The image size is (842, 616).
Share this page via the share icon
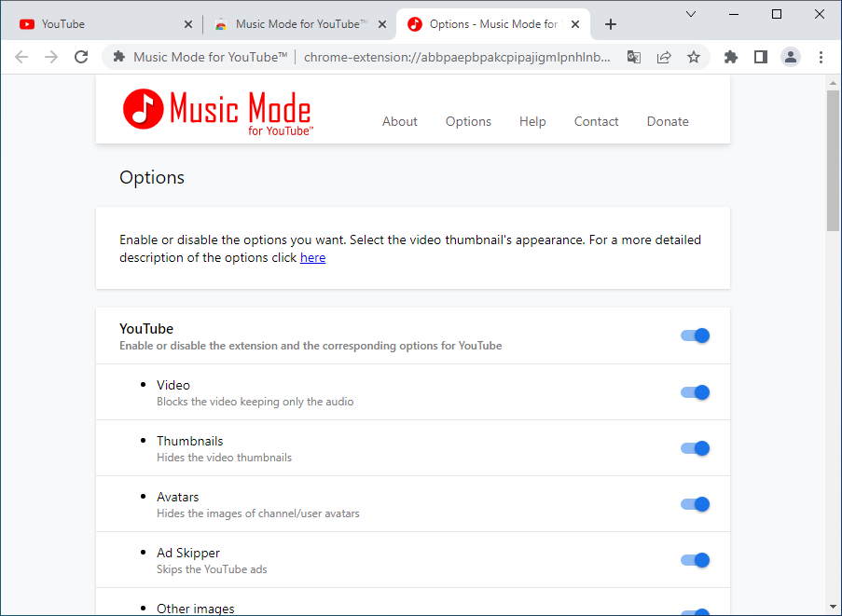coord(664,57)
